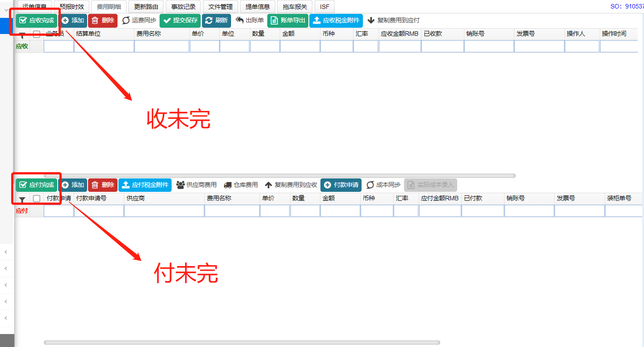Tick the select-all checkbox in 应付 table header
Image resolution: width=644 pixels, height=347 pixels.
(x=37, y=199)
